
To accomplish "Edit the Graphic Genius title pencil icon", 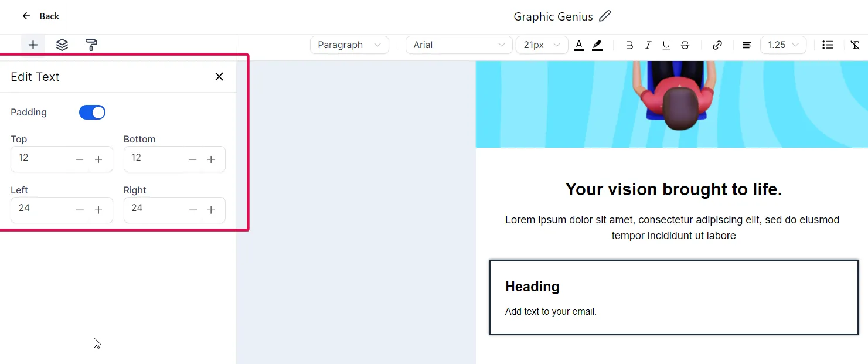I will (x=605, y=16).
